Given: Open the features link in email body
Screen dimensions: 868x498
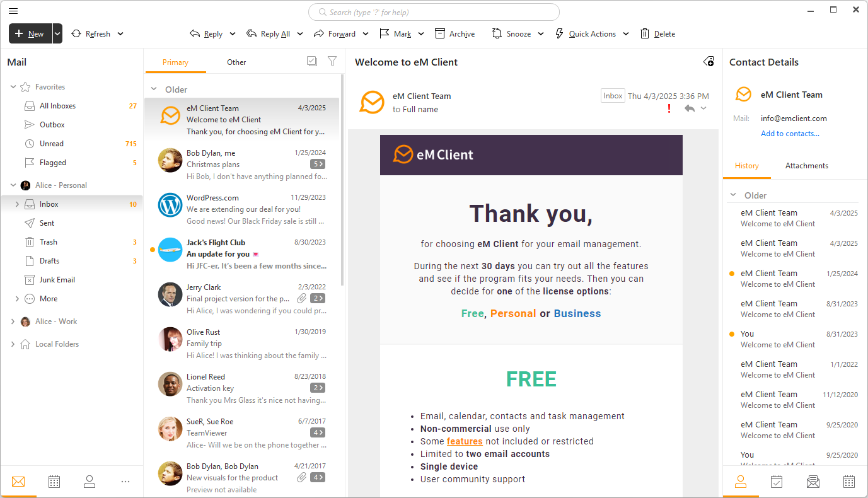Looking at the screenshot, I should [x=465, y=441].
